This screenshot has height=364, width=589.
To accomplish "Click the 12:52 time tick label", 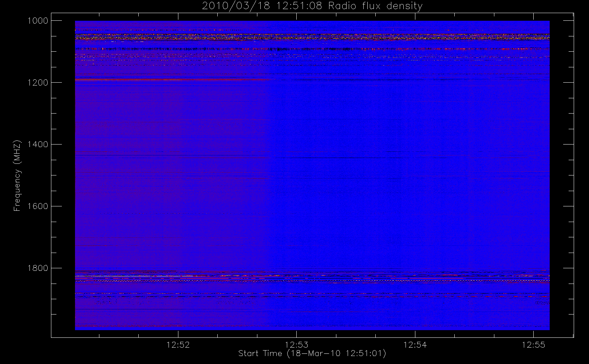I will pos(178,345).
